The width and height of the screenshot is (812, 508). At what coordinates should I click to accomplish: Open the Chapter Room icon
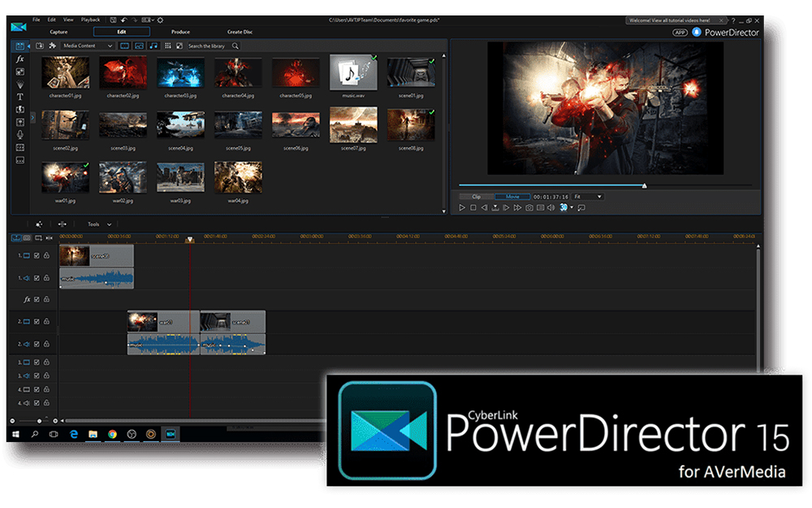(x=19, y=147)
